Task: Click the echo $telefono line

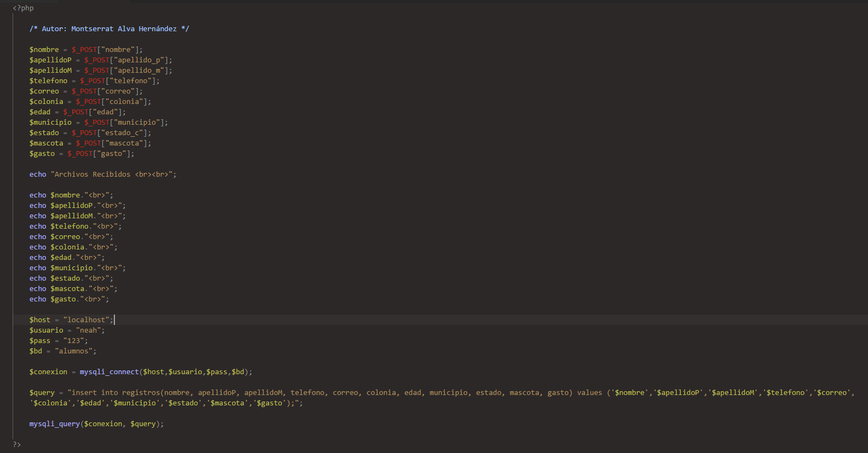Action: pos(76,226)
